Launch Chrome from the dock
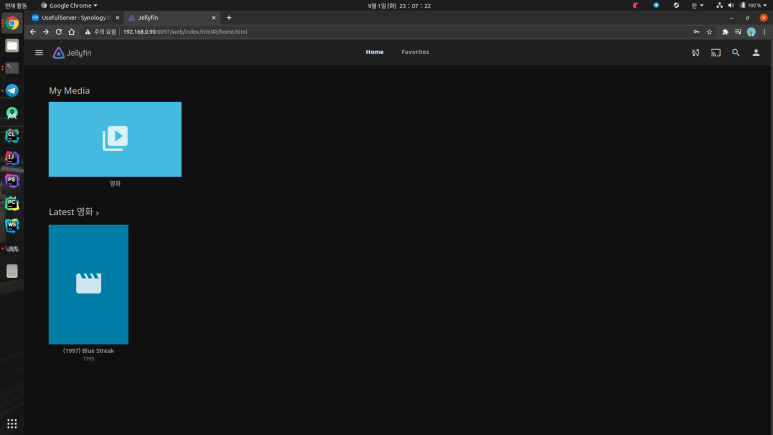The width and height of the screenshot is (773, 435). [x=12, y=23]
